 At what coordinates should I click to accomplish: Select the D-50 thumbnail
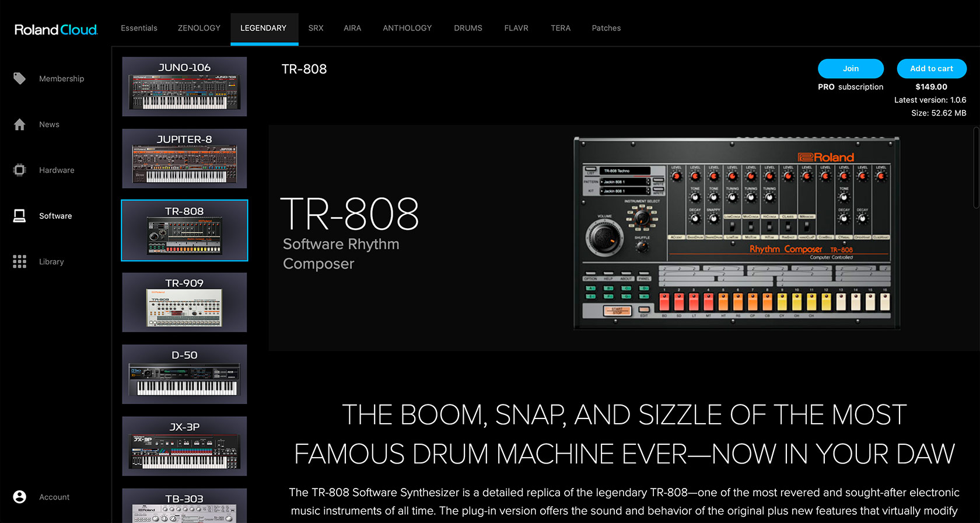(x=184, y=374)
